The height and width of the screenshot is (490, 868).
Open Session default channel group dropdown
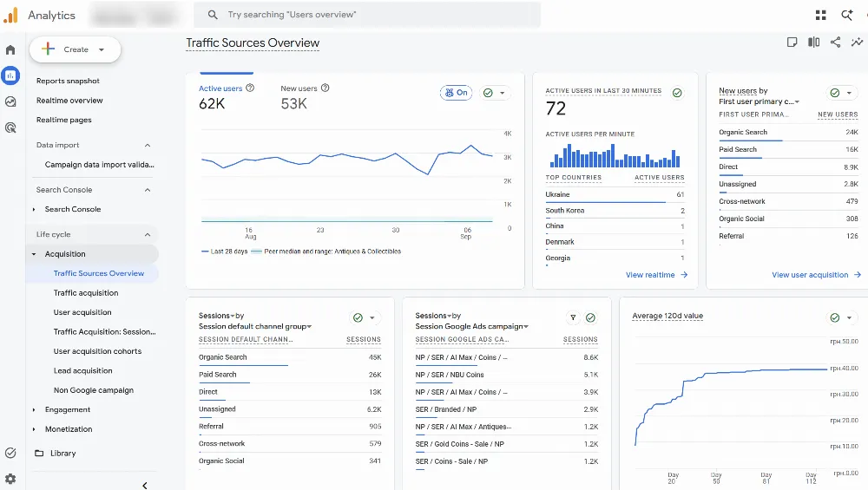tap(255, 327)
